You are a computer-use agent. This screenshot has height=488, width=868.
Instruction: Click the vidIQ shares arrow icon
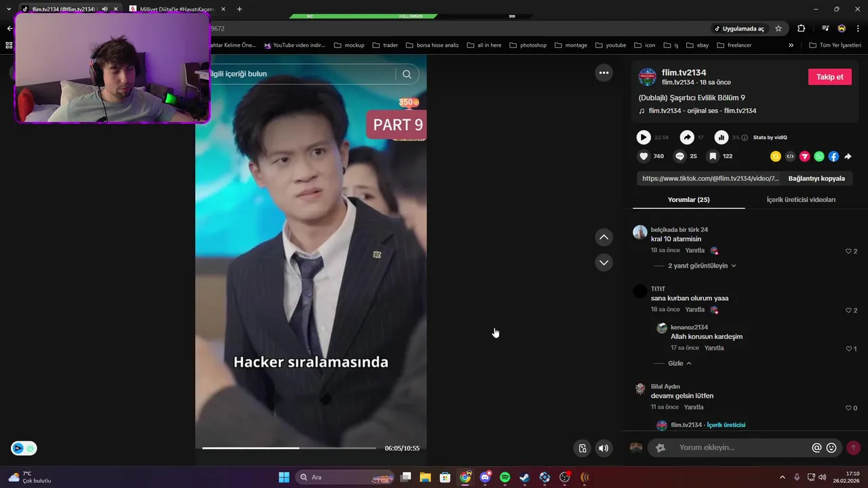point(687,138)
